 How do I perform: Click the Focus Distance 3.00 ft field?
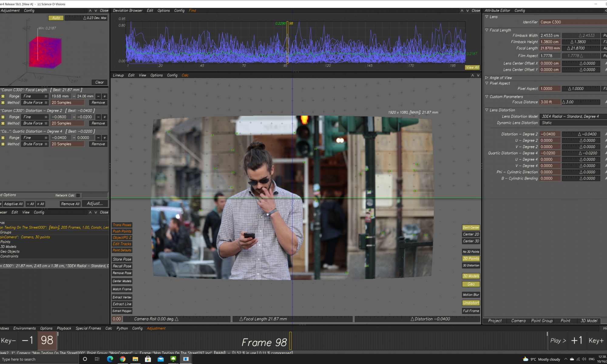549,102
